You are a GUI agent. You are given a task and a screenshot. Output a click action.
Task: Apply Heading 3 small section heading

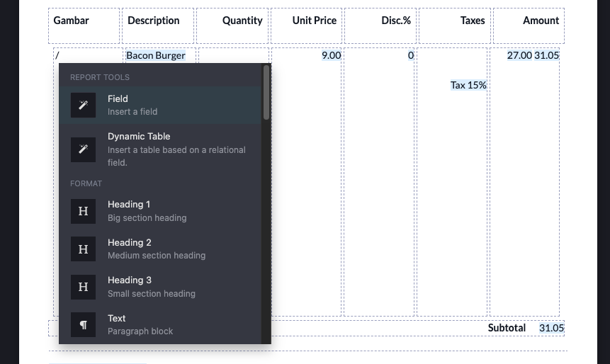click(160, 287)
